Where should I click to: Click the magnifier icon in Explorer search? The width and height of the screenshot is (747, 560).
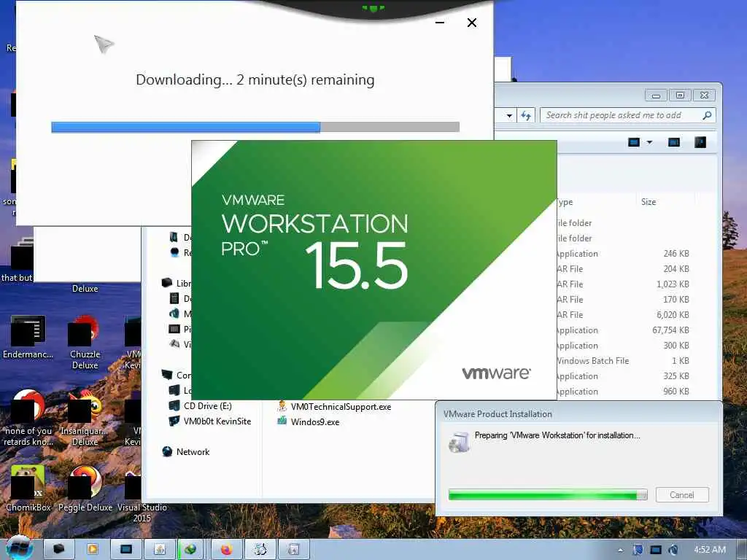pyautogui.click(x=707, y=115)
